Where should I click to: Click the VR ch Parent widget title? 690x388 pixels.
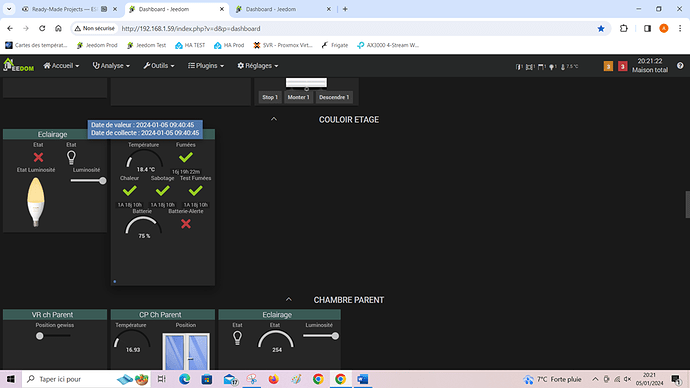52,315
